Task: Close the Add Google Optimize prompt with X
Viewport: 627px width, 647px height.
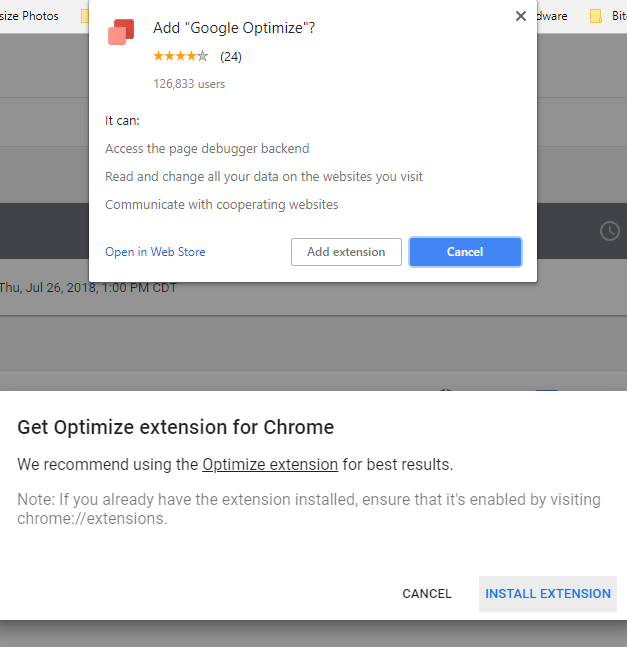Action: point(520,16)
